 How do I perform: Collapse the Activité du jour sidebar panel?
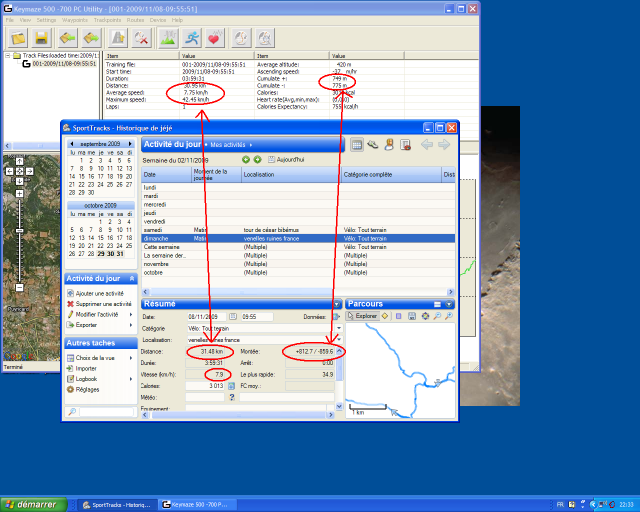(132, 278)
